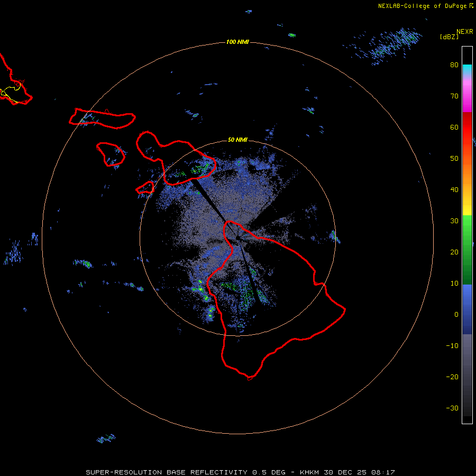Click the dBZ unit label above the color scale
This screenshot has height=476, width=476.
tap(449, 36)
